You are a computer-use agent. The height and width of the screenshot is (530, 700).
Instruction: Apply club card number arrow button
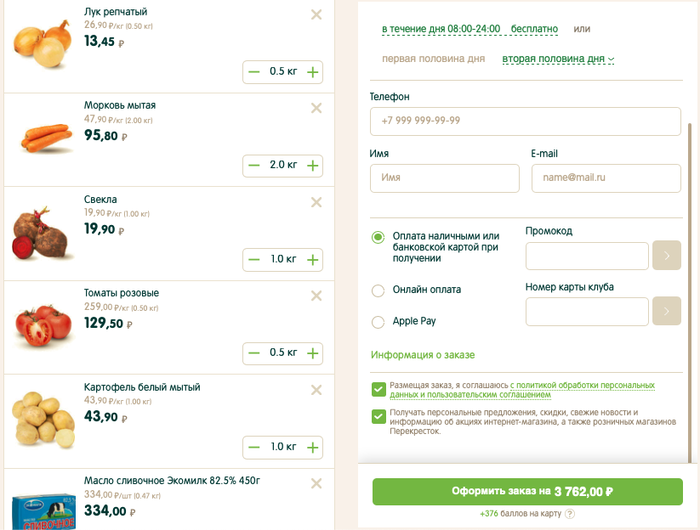(666, 312)
